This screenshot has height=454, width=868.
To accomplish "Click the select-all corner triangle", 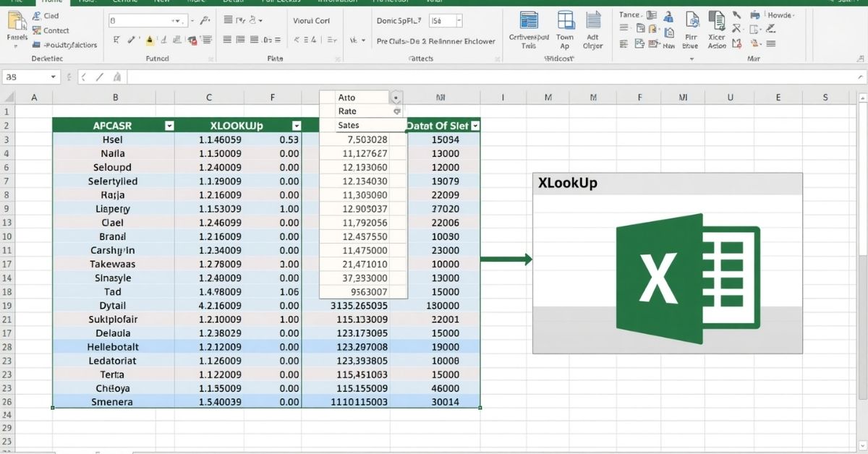I will [x=9, y=97].
